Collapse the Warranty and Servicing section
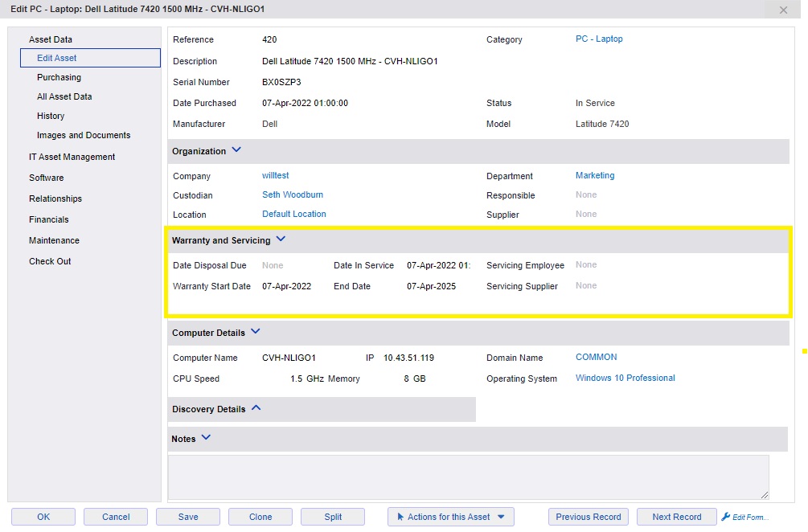Screen dimensions: 808x532 (x=280, y=239)
